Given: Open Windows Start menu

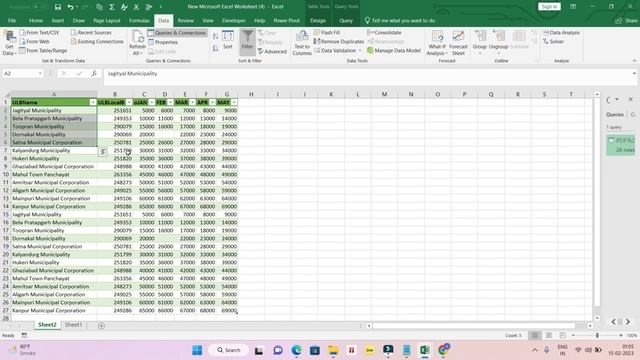Looking at the screenshot, I should (197, 350).
